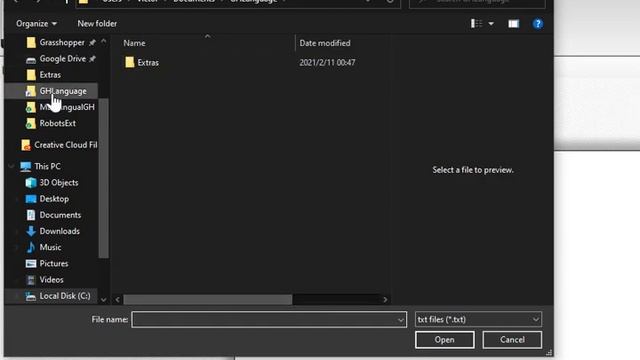This screenshot has width=640, height=360.
Task: Click the Cancel button
Action: (512, 340)
